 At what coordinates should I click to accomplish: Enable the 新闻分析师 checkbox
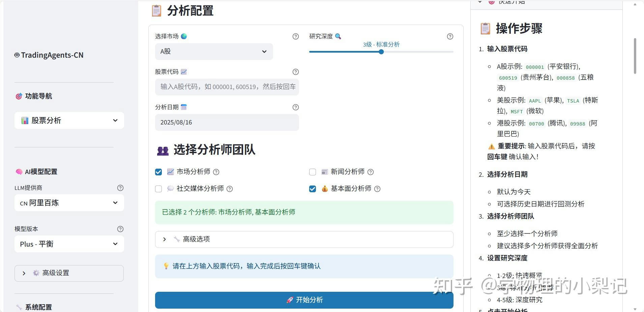313,172
